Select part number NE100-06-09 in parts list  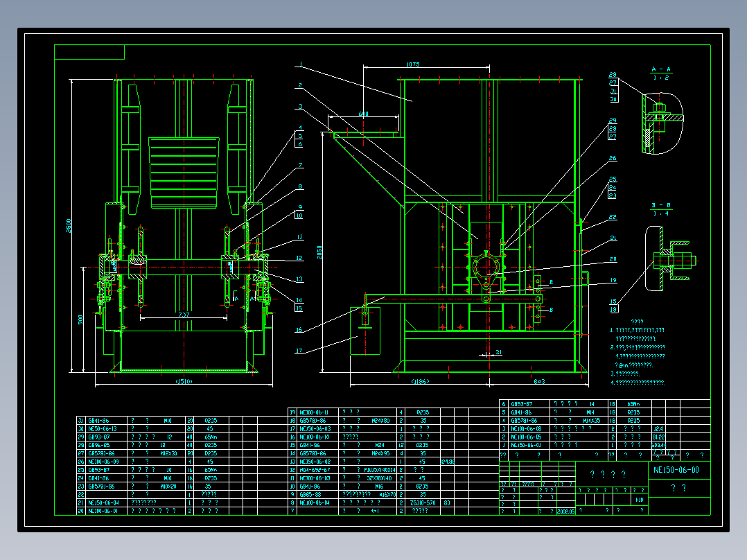click(103, 462)
